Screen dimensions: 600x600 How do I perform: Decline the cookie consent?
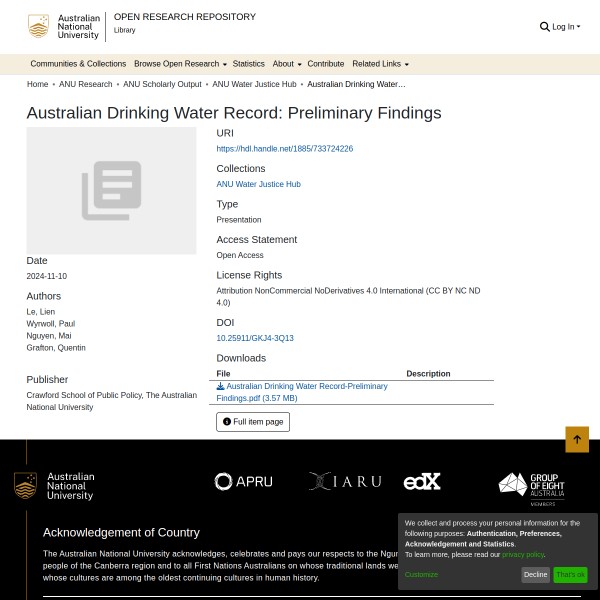pos(535,575)
